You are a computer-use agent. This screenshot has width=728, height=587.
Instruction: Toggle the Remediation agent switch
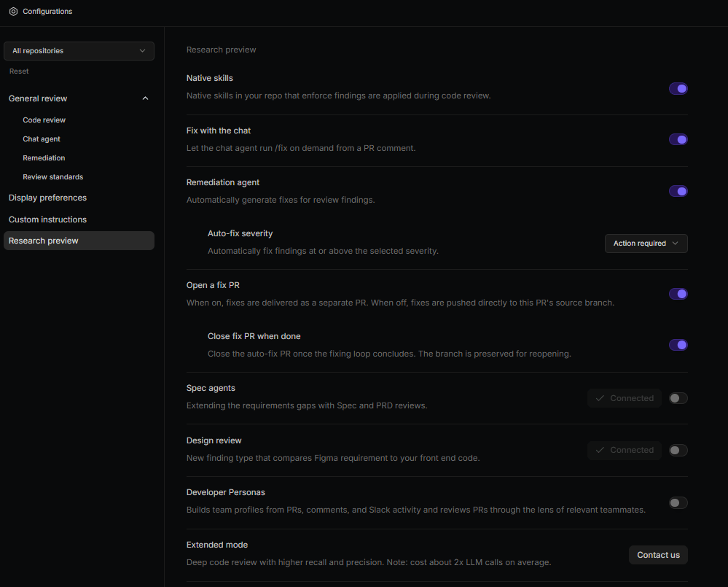point(678,191)
